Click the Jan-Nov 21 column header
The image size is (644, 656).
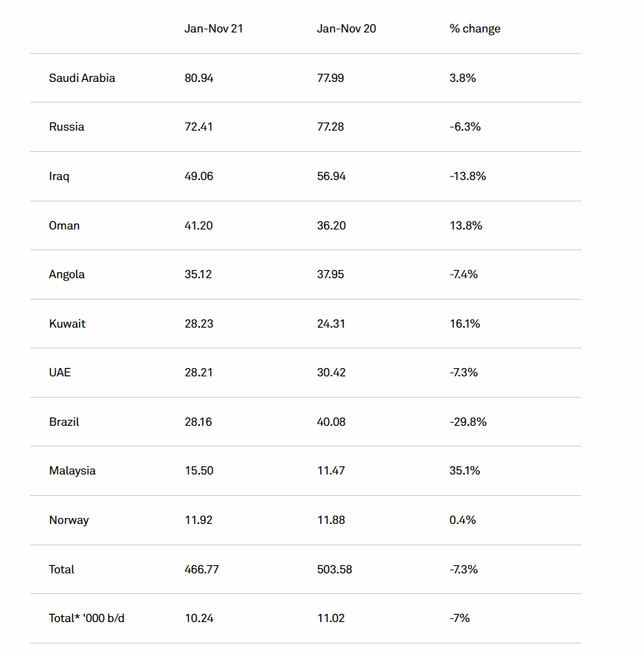point(213,29)
